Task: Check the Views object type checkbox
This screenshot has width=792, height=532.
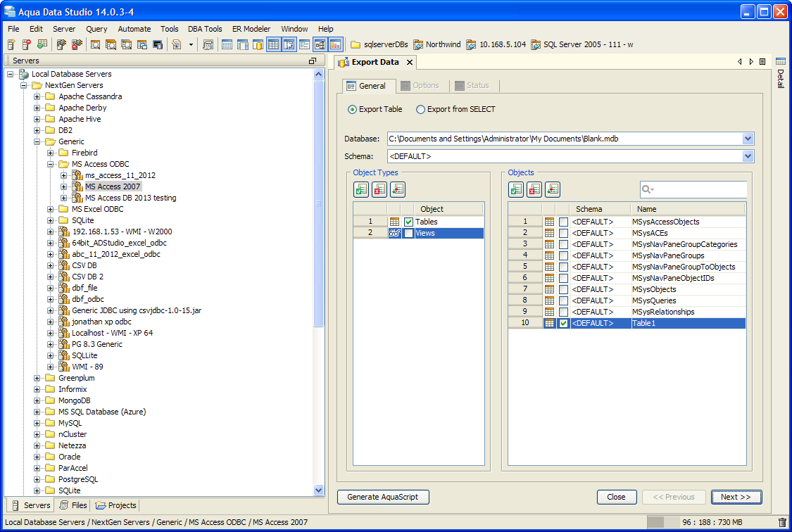Action: point(408,233)
